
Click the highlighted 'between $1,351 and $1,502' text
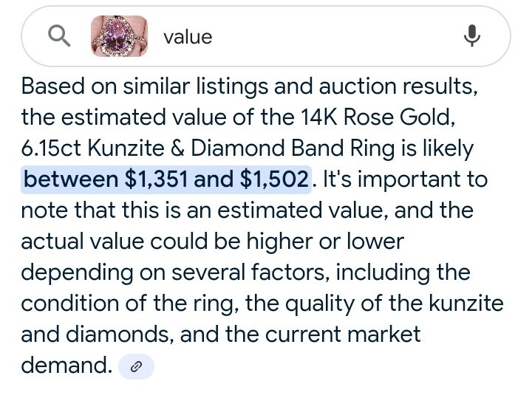pos(166,179)
